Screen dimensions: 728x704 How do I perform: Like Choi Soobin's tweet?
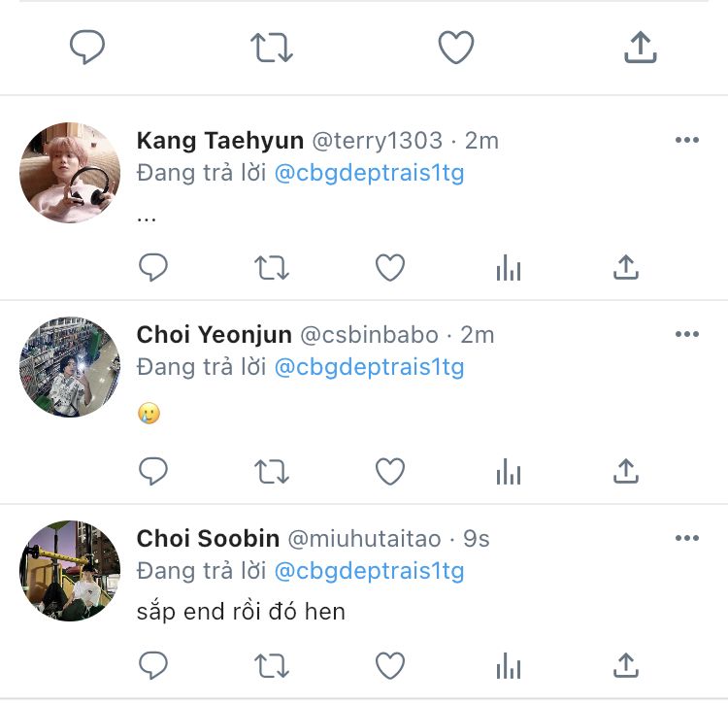tap(390, 665)
